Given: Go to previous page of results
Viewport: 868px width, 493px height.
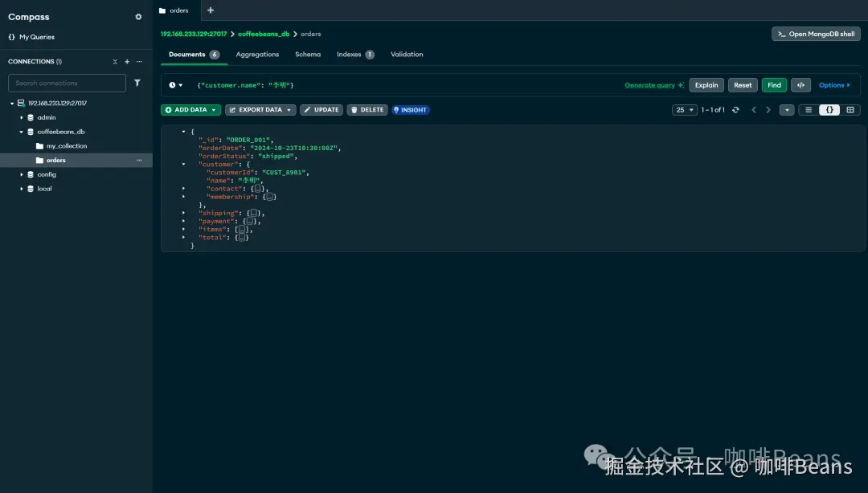Looking at the screenshot, I should pos(753,110).
